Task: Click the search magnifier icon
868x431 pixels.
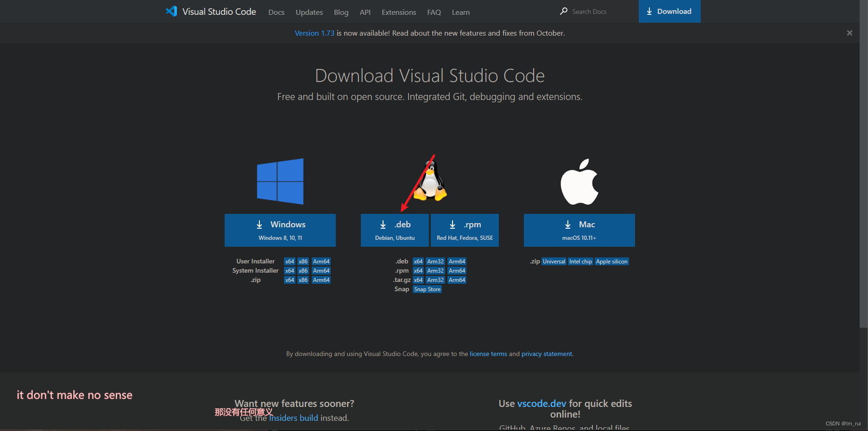Action: (563, 11)
